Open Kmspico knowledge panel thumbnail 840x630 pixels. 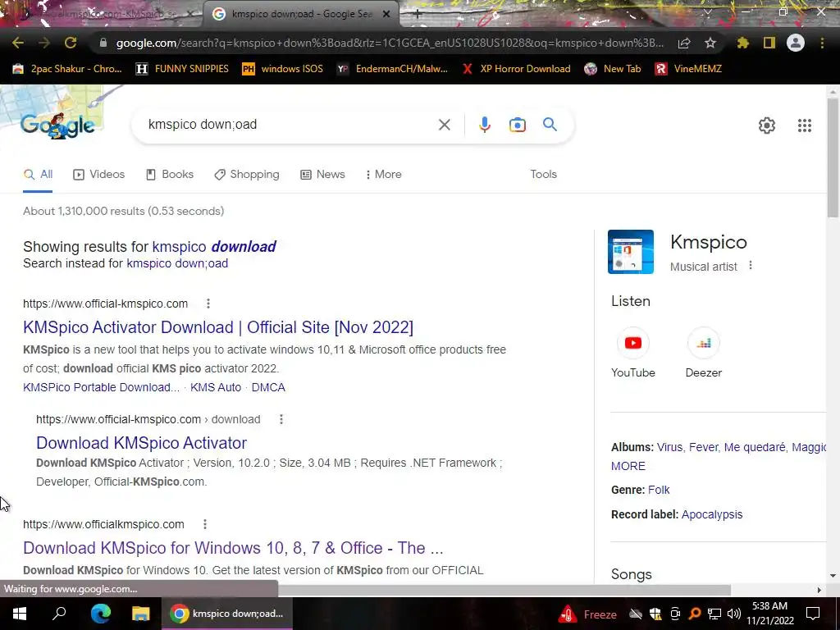click(631, 252)
